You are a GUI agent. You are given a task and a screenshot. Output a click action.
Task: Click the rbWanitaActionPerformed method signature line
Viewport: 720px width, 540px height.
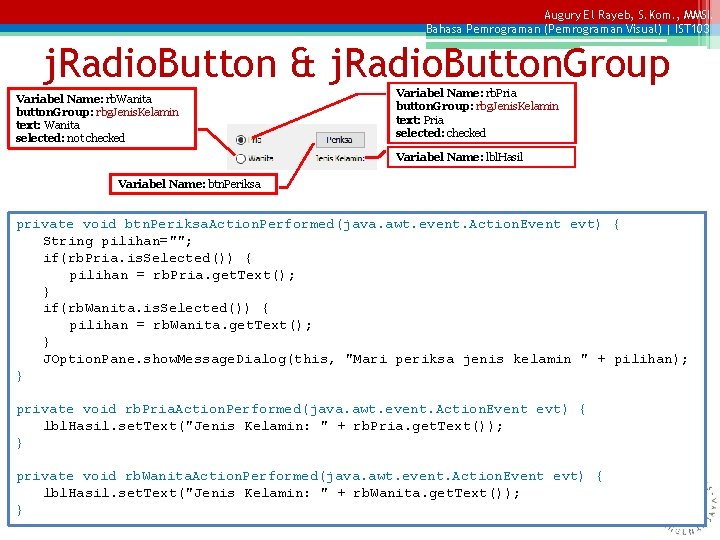point(309,476)
